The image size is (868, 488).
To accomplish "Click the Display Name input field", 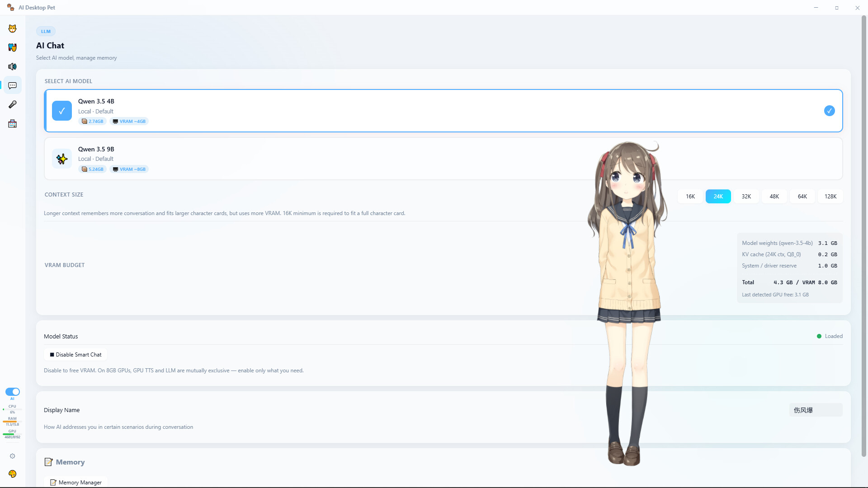I will click(x=815, y=410).
